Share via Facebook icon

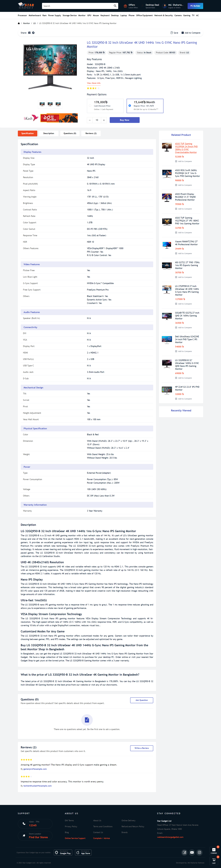pyautogui.click(x=29, y=33)
